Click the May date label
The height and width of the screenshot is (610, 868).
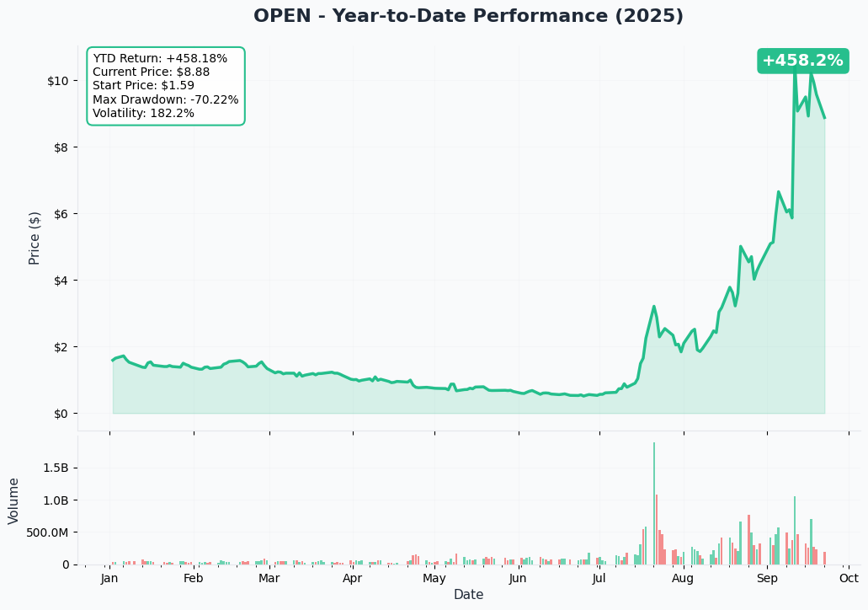click(x=434, y=579)
